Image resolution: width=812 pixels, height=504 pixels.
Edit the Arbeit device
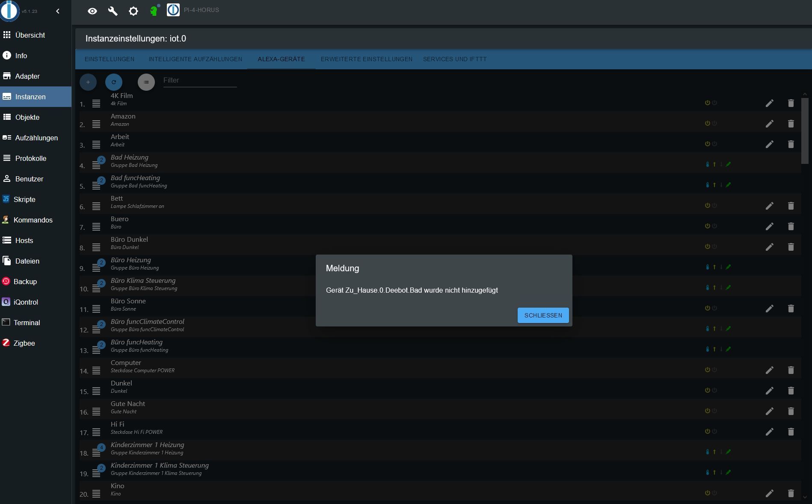coord(769,144)
